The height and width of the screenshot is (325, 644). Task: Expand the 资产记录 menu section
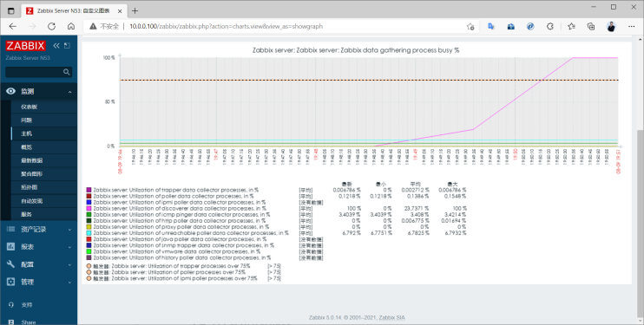coord(38,230)
